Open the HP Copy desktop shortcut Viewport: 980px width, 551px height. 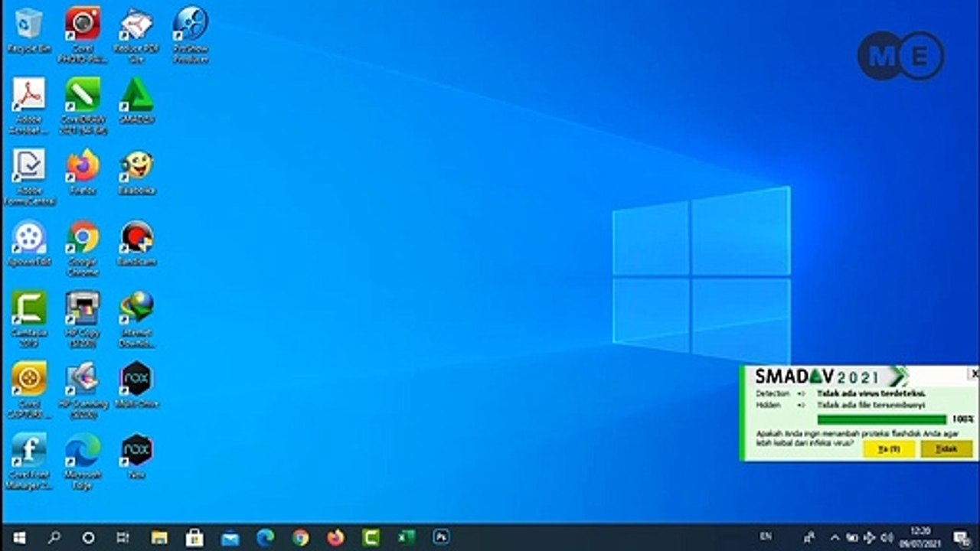point(83,318)
